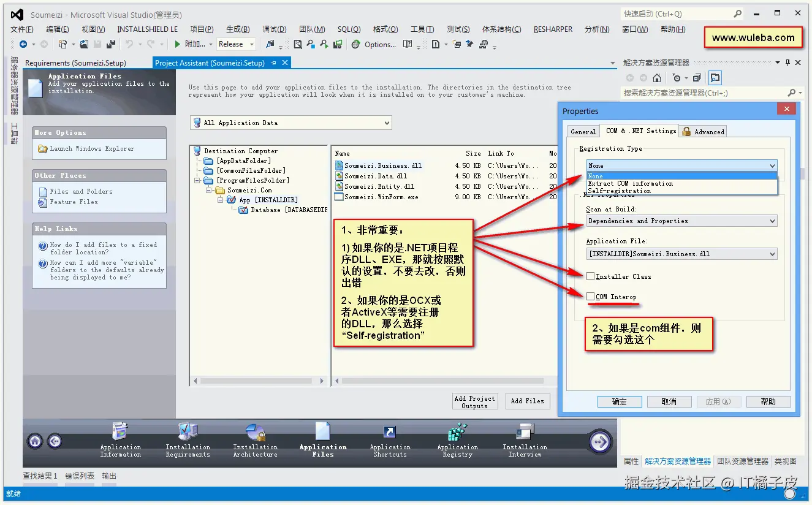Check the Installer Class checkbox
812x505 pixels.
[x=591, y=276]
